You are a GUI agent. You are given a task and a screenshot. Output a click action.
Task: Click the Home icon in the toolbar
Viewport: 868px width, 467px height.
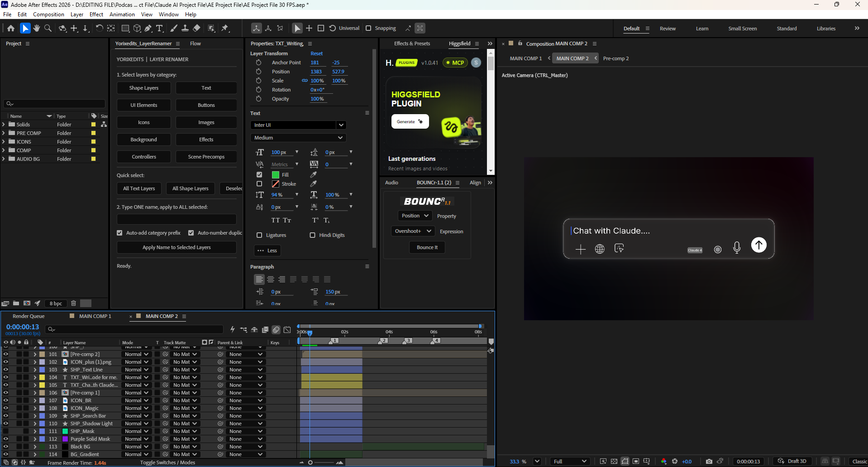11,28
